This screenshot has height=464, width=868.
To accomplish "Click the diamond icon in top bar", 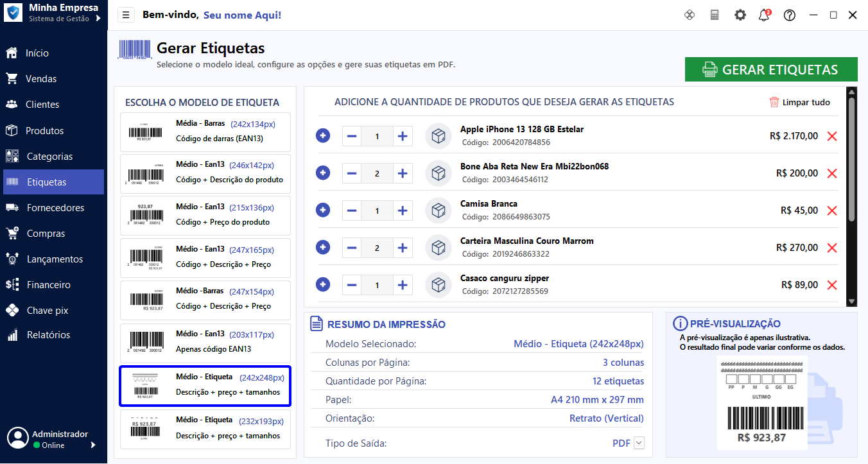I will pyautogui.click(x=690, y=15).
